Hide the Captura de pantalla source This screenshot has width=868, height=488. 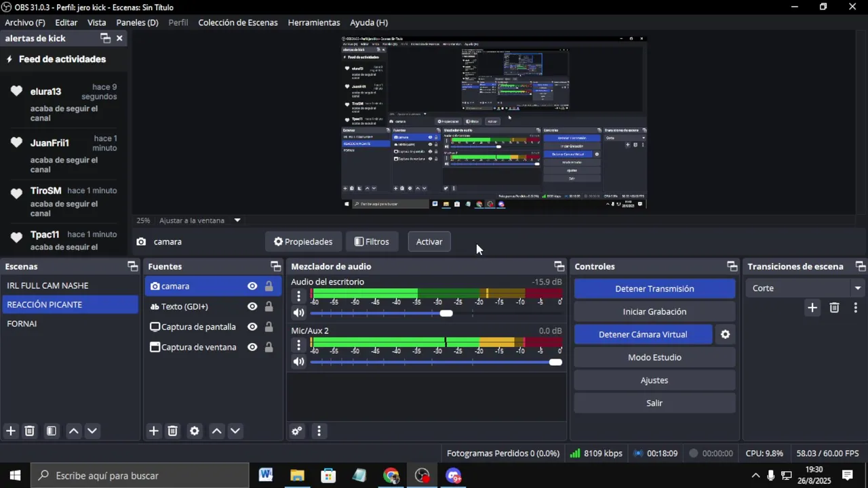[x=252, y=327]
